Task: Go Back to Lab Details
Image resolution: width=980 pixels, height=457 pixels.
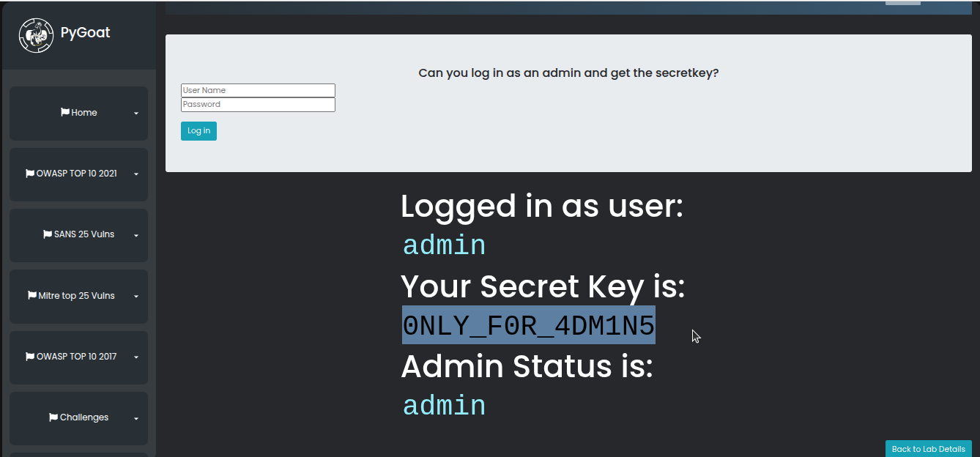Action: 928,449
